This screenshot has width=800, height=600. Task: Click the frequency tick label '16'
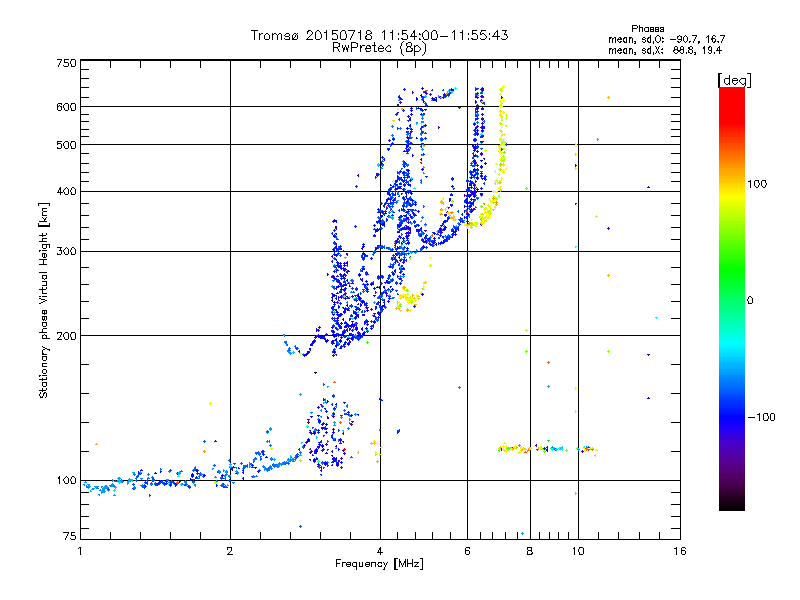pos(680,551)
